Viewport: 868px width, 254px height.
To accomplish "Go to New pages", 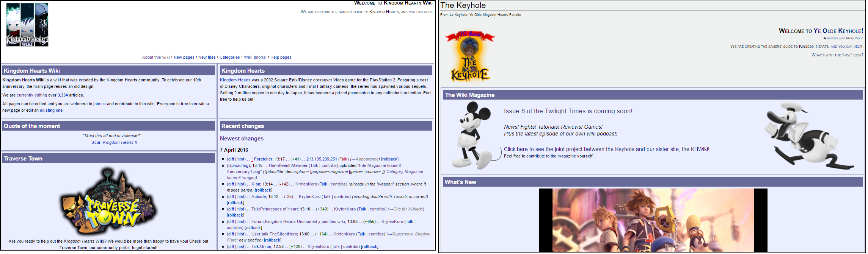I will (x=184, y=58).
